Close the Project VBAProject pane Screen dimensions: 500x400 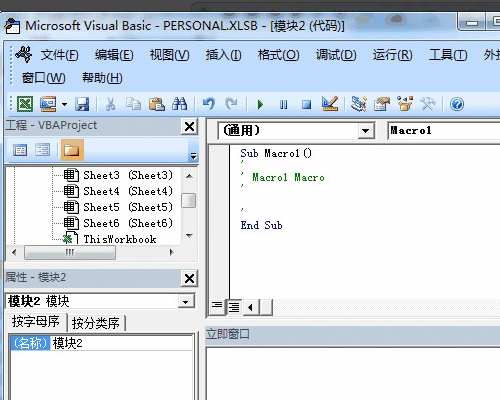coord(189,126)
